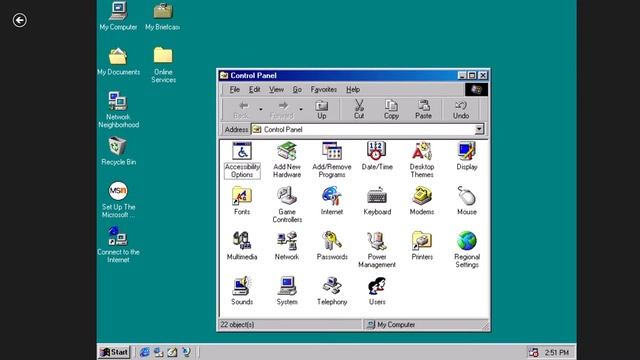640x360 pixels.
Task: Open Regional Settings applet
Action: tap(467, 250)
